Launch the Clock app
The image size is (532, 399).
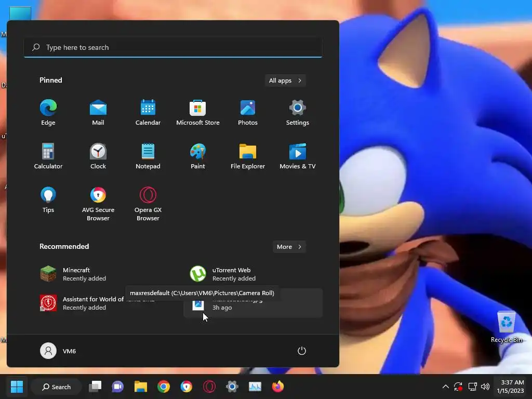(98, 156)
